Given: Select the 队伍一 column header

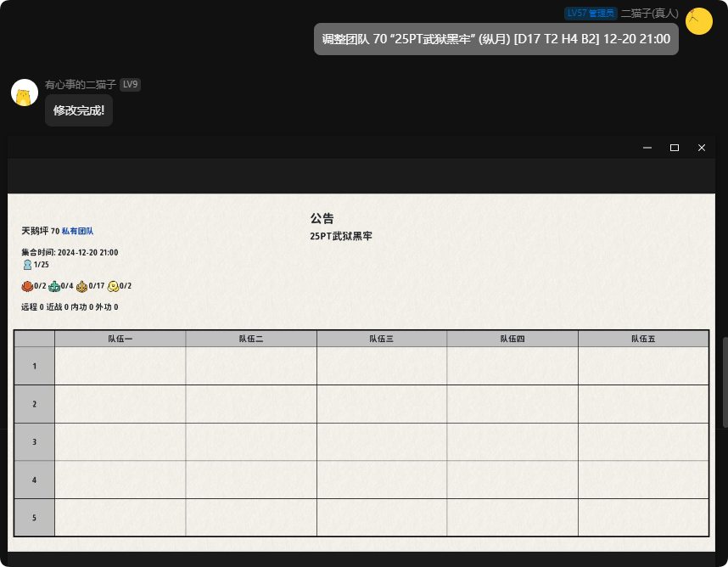Looking at the screenshot, I should pyautogui.click(x=120, y=339).
